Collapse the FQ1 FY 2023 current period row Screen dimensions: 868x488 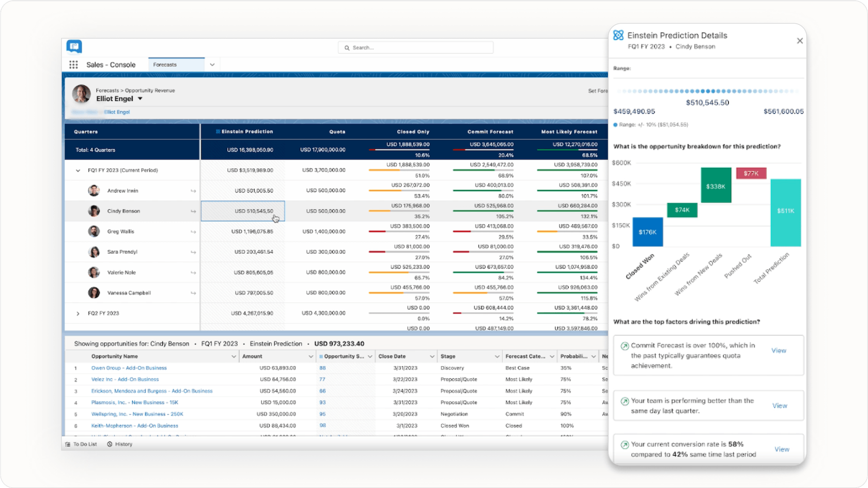click(x=79, y=170)
